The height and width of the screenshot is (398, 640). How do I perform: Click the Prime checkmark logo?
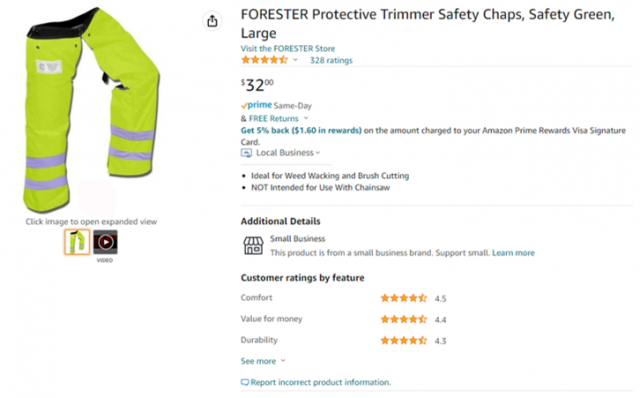(x=256, y=105)
